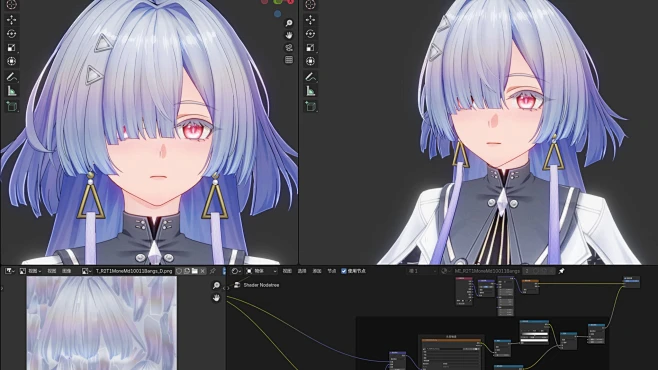Open the 节点 menu in node editor
Viewport: 658px width, 370px height.
tap(332, 271)
